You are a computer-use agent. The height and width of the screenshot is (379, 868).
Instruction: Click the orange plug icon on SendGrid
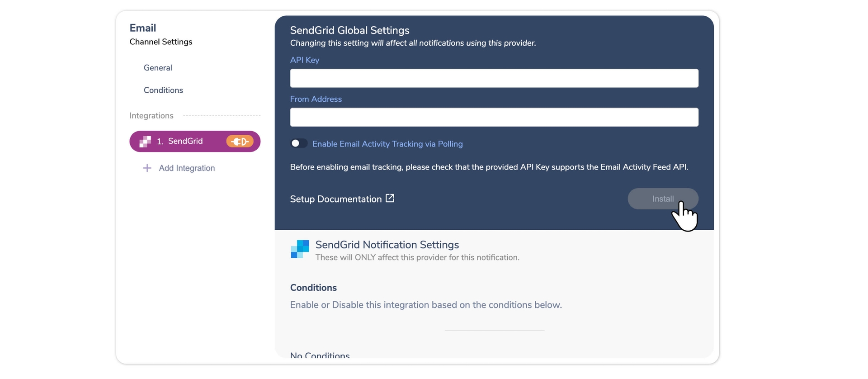[240, 142]
